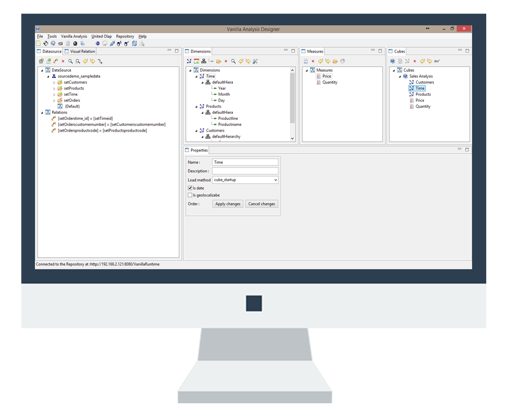Viewport: 506px width, 420px height.
Task: Switch to the Visual Relation tab
Action: 80,51
